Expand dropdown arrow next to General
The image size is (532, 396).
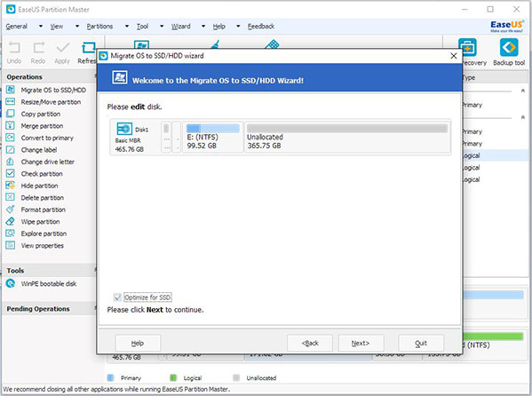click(40, 26)
